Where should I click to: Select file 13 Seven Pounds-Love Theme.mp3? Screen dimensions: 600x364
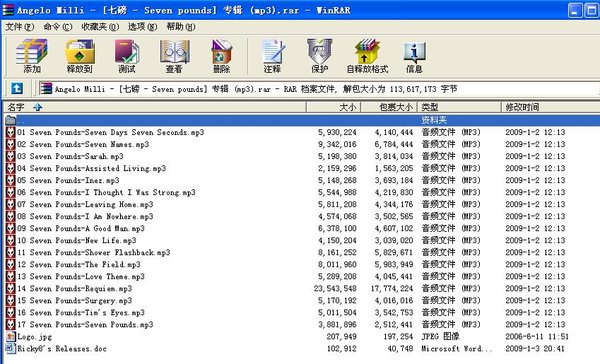(x=81, y=277)
